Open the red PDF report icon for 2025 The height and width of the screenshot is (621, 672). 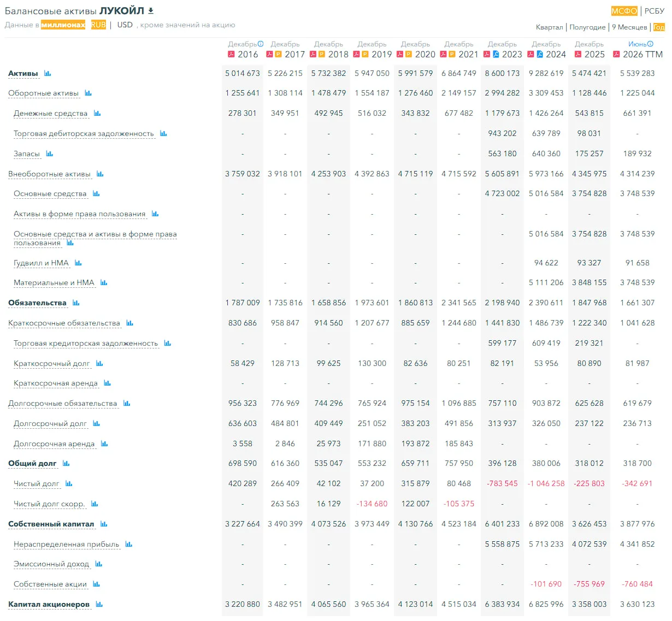click(x=577, y=54)
